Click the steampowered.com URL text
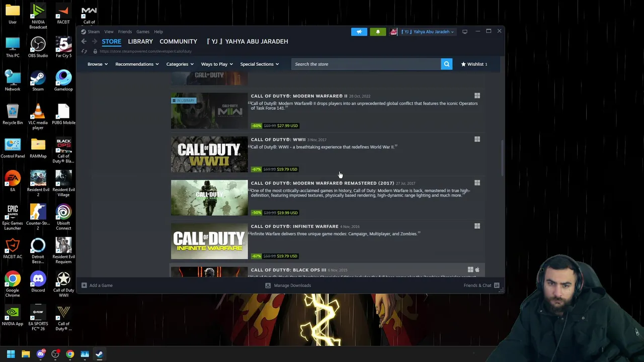The height and width of the screenshot is (362, 644). 145,51
